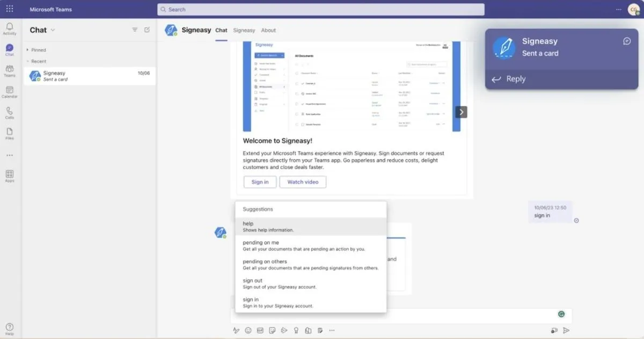The height and width of the screenshot is (339, 644).
Task: Click the message compose box
Action: (x=401, y=316)
